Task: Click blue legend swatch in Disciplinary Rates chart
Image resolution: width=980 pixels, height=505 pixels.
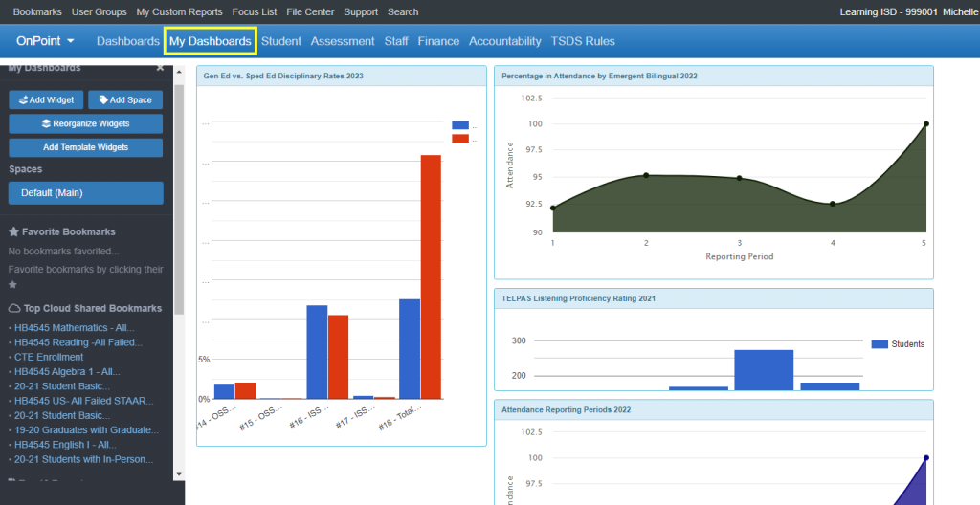Action: coord(460,125)
